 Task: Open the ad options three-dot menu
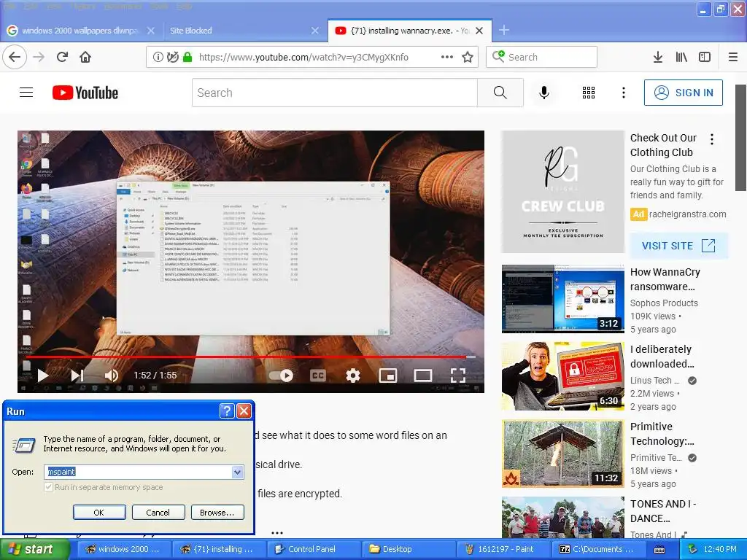[x=712, y=139]
